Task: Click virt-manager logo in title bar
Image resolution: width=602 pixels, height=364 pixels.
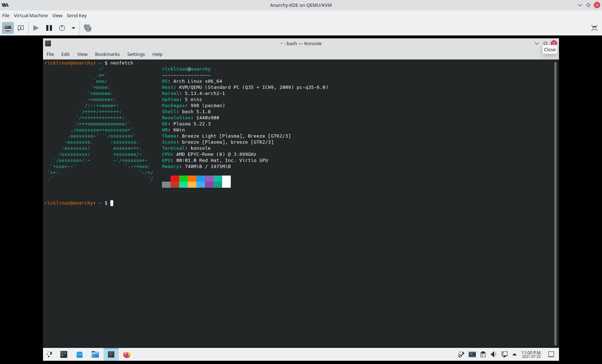Action: tap(5, 5)
